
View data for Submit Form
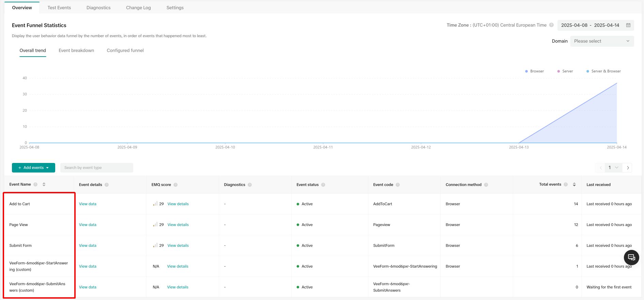pyautogui.click(x=88, y=245)
